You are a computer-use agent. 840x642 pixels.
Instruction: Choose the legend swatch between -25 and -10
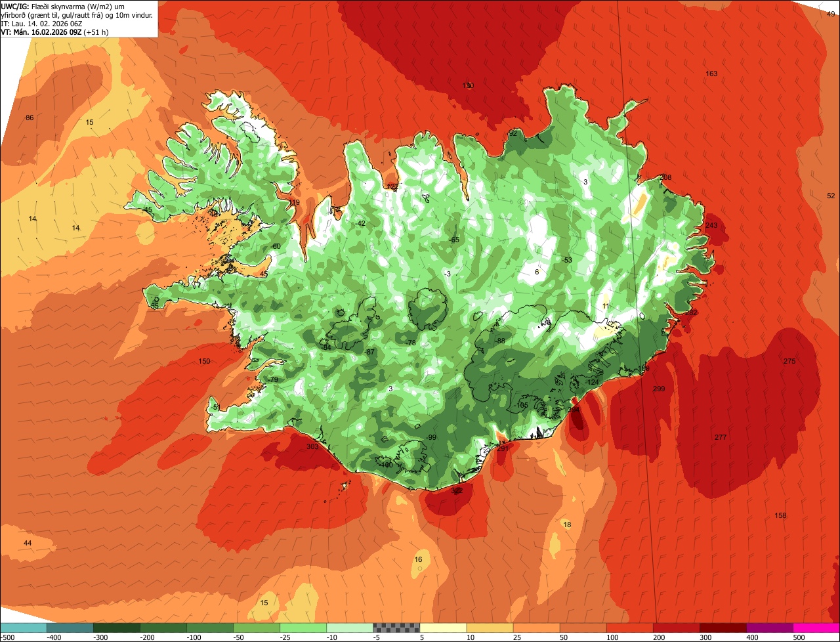click(x=303, y=628)
